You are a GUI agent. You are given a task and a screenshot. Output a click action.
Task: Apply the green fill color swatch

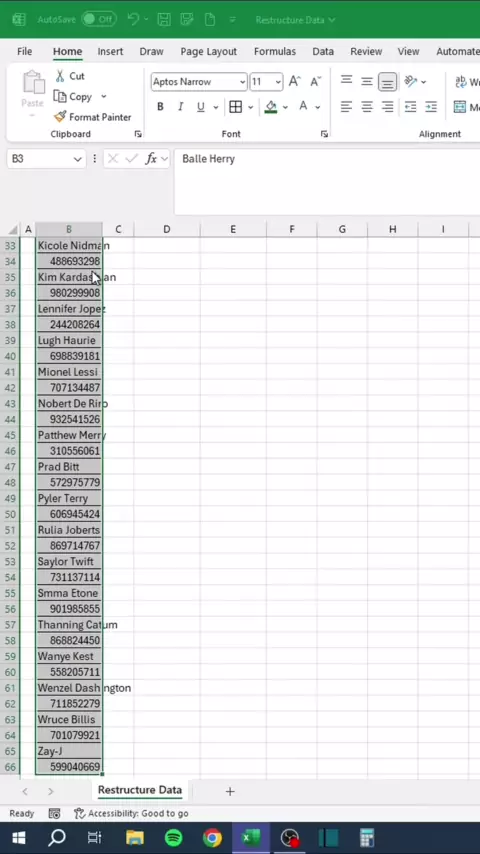271,107
